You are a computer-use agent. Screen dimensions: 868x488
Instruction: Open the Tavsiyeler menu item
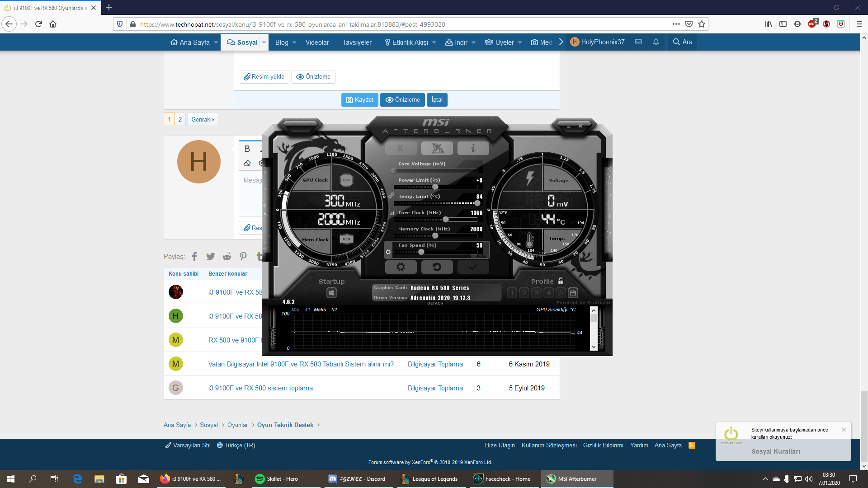point(357,42)
